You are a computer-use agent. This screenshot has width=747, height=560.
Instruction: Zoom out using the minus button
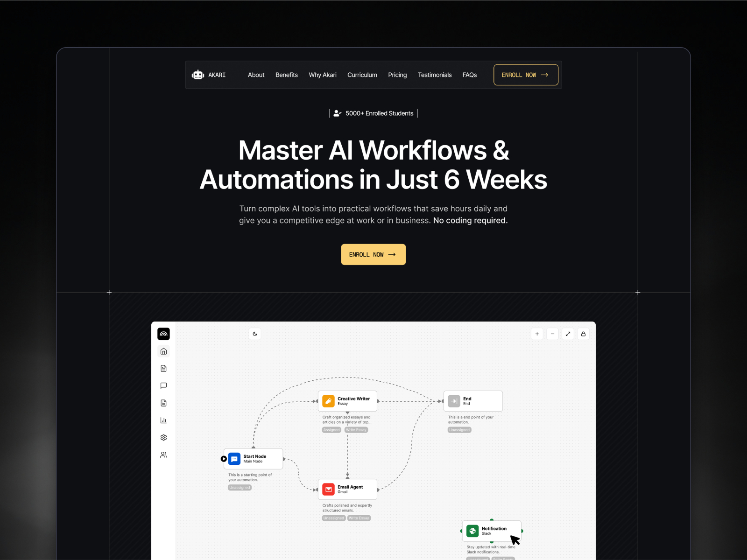(552, 334)
